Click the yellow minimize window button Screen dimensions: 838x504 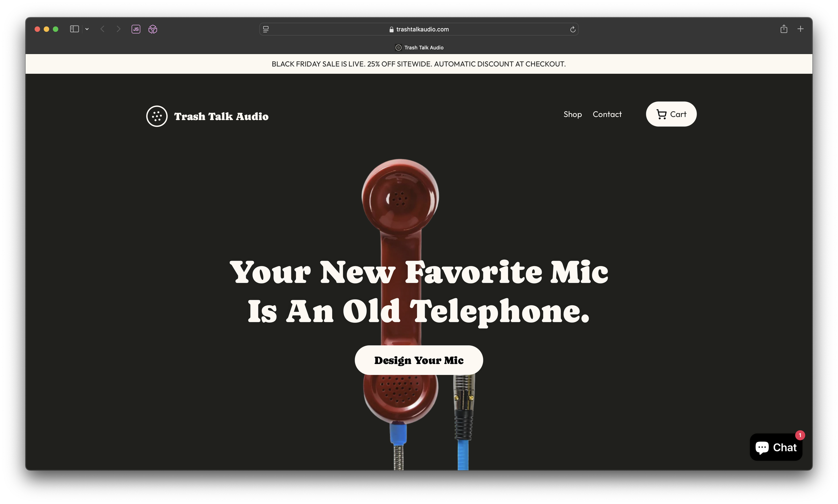tap(47, 29)
